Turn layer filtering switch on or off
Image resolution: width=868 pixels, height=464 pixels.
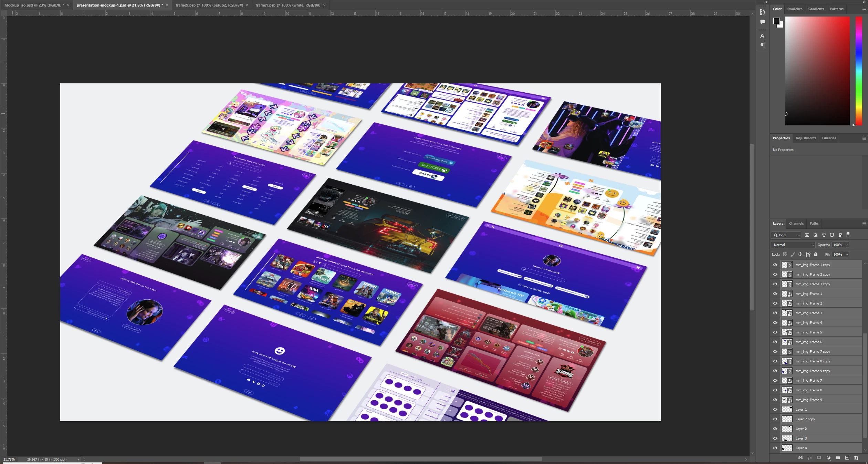[848, 234]
